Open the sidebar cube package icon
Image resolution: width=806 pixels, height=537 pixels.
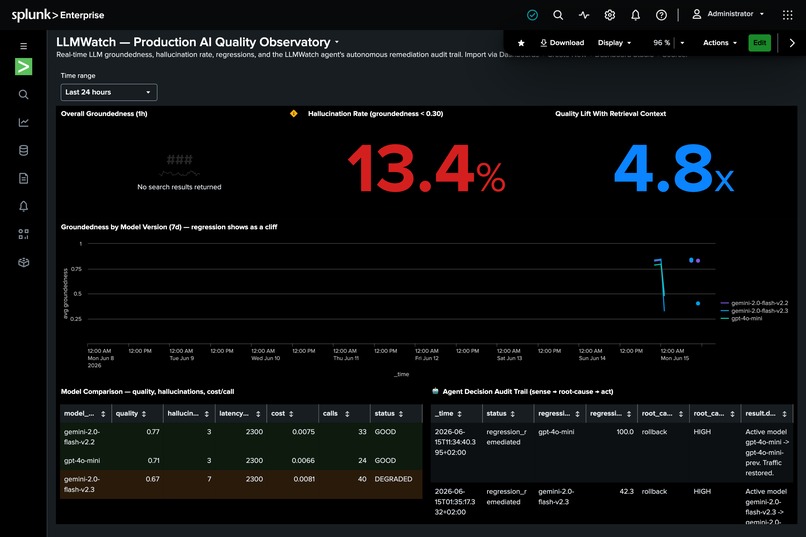tap(24, 262)
